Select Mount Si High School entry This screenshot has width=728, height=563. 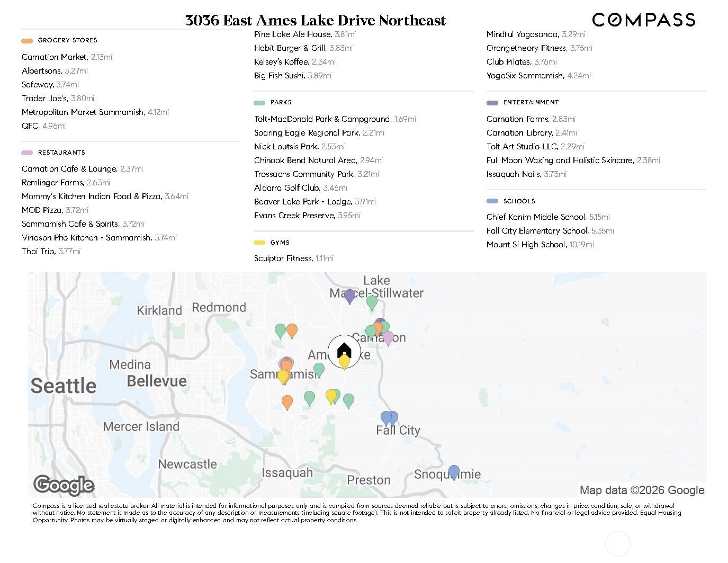coord(526,245)
